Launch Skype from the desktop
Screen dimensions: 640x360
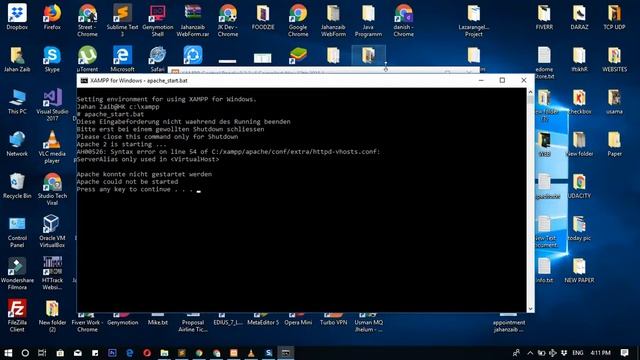coord(52,59)
